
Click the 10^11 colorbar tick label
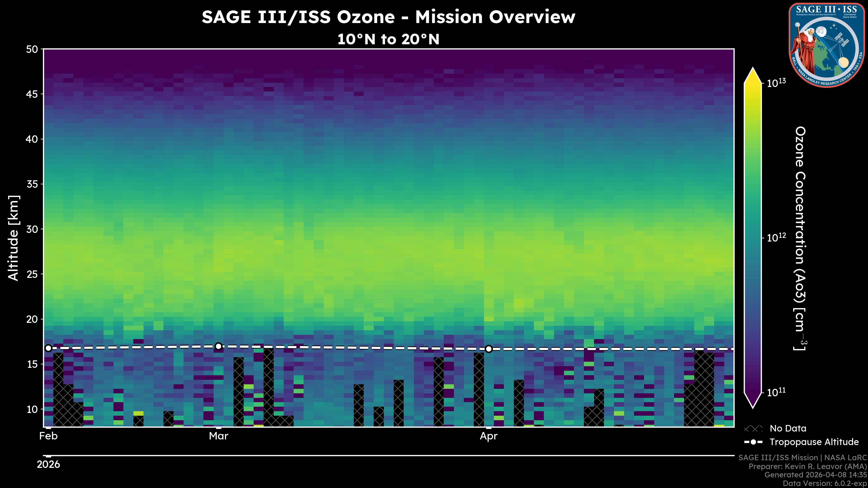coord(776,392)
